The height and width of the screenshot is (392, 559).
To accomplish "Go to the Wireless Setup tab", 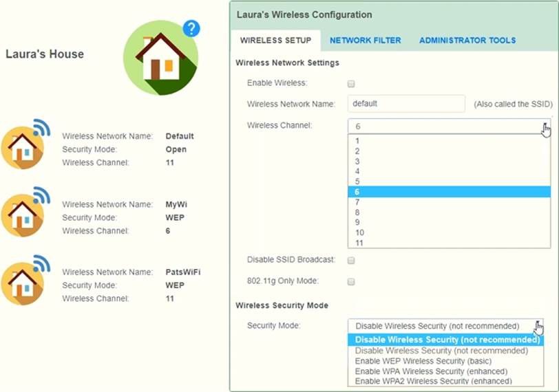I will click(x=275, y=41).
